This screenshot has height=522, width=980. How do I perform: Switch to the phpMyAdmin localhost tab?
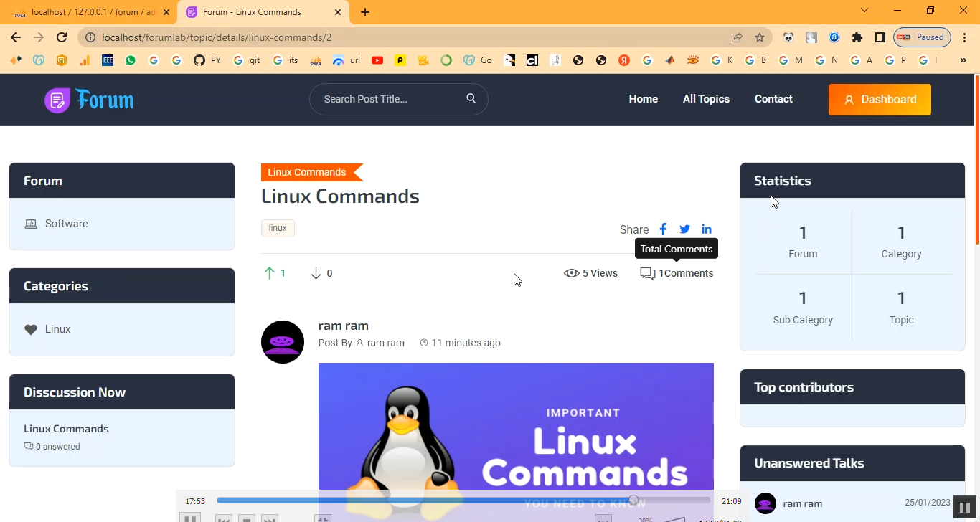click(90, 12)
